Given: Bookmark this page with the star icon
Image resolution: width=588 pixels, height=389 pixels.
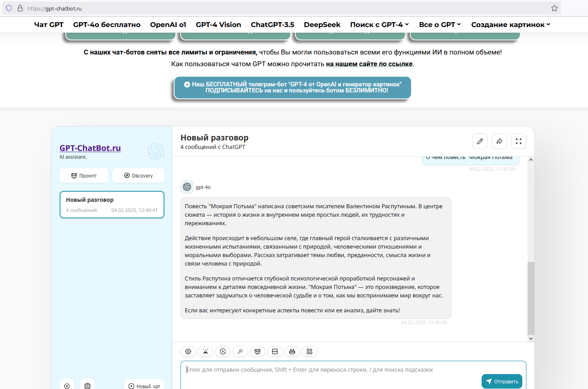Looking at the screenshot, I should coord(555,8).
